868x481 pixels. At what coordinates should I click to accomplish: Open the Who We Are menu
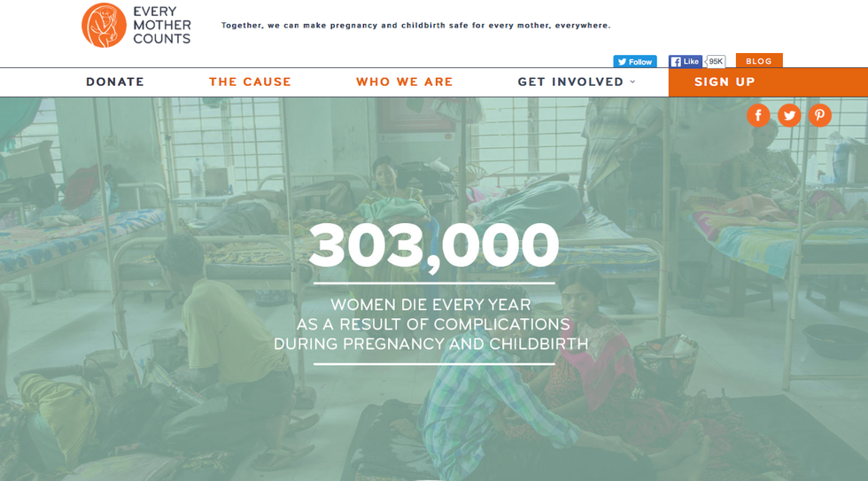click(404, 82)
